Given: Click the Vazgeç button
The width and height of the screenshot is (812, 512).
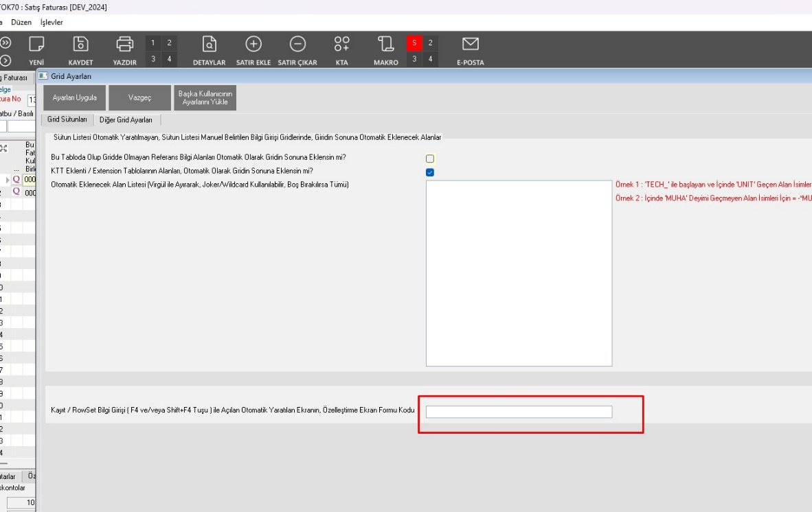Looking at the screenshot, I should pyautogui.click(x=139, y=97).
